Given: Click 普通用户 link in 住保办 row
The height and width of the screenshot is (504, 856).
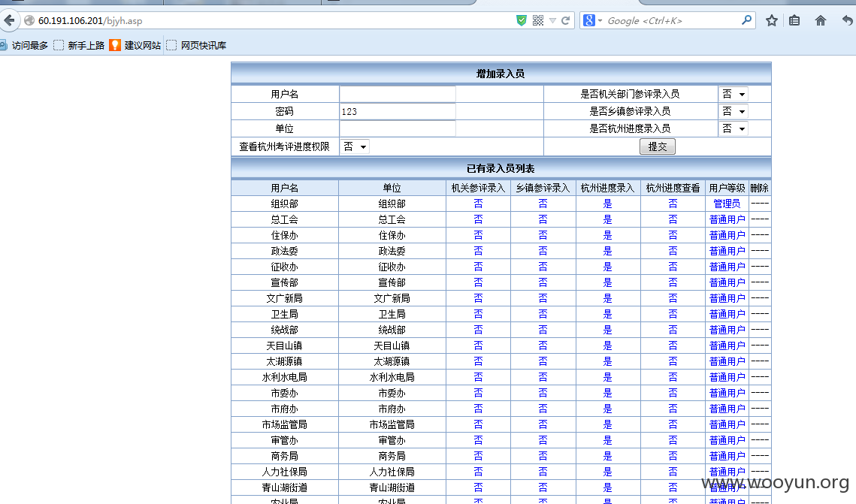Looking at the screenshot, I should tap(727, 235).
